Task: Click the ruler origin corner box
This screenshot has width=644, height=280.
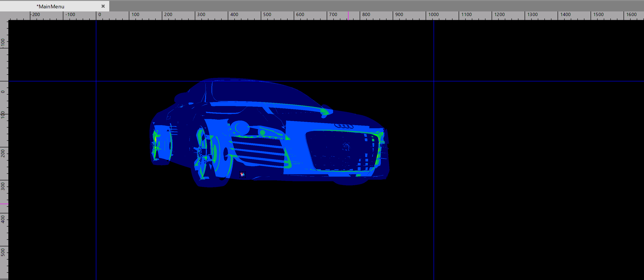Action: point(4,15)
